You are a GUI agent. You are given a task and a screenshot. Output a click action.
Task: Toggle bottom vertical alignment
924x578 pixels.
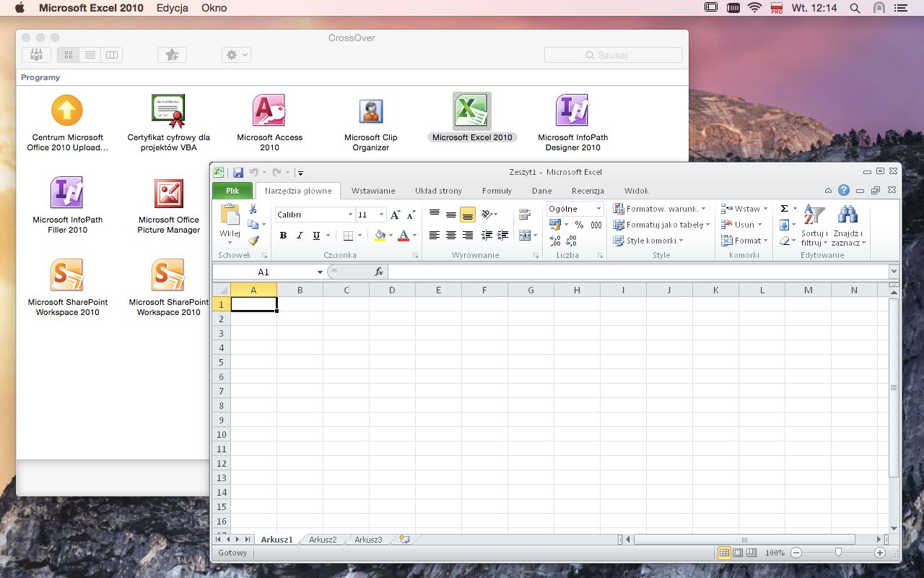pyautogui.click(x=468, y=215)
